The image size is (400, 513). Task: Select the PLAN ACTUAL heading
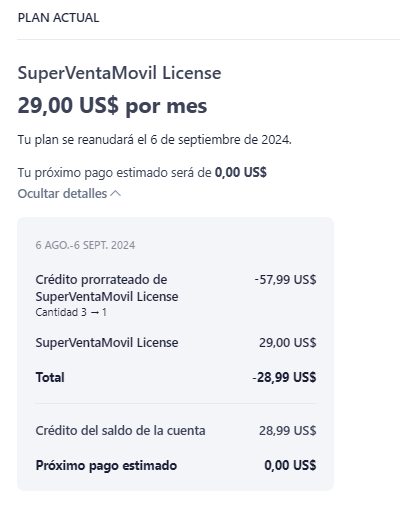58,18
